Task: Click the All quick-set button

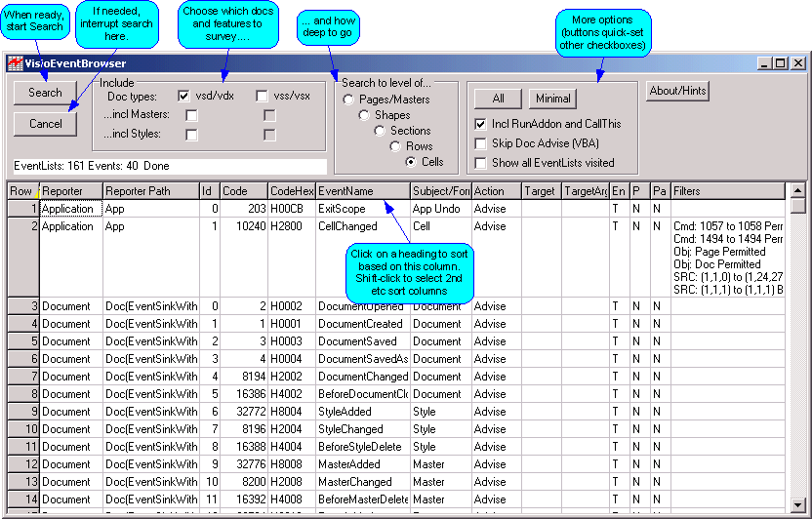Action: (498, 99)
